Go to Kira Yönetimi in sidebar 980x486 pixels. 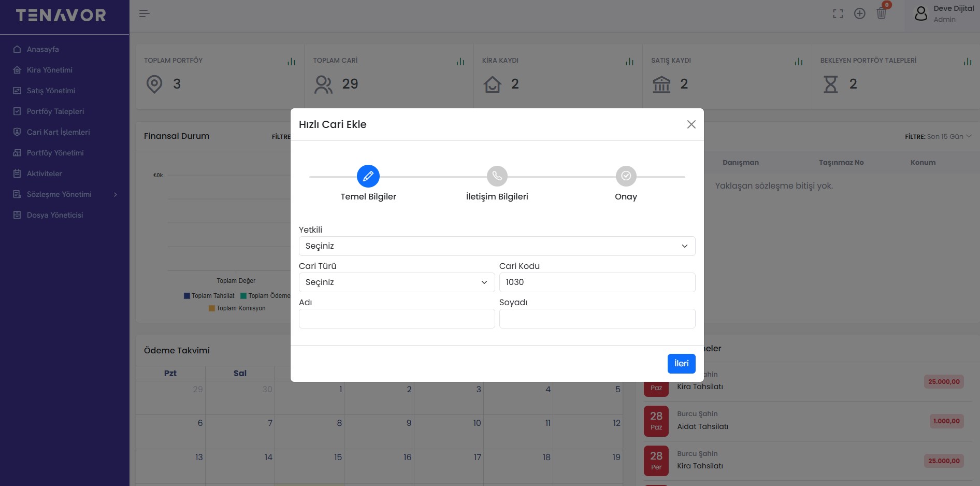50,70
